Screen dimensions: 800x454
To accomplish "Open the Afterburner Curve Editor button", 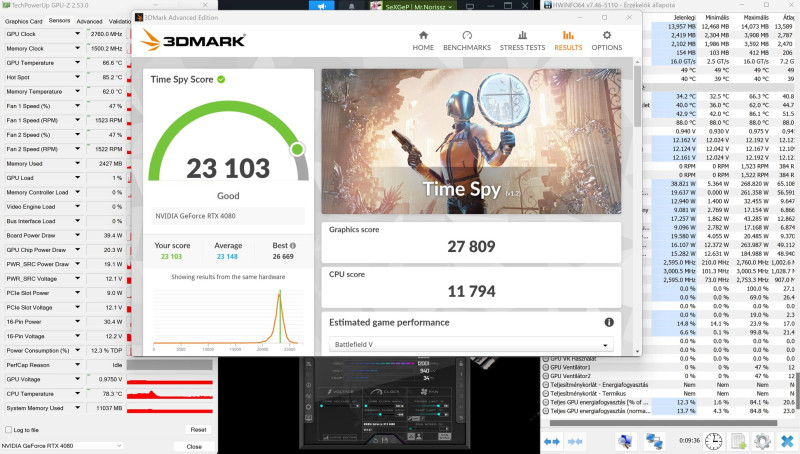I will (340, 437).
